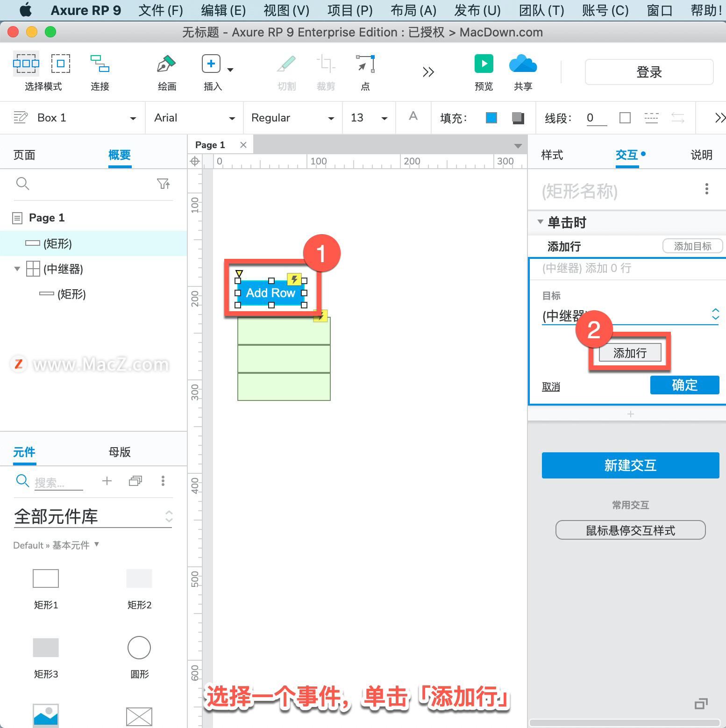Expand more toolbar tools chevron

[428, 72]
